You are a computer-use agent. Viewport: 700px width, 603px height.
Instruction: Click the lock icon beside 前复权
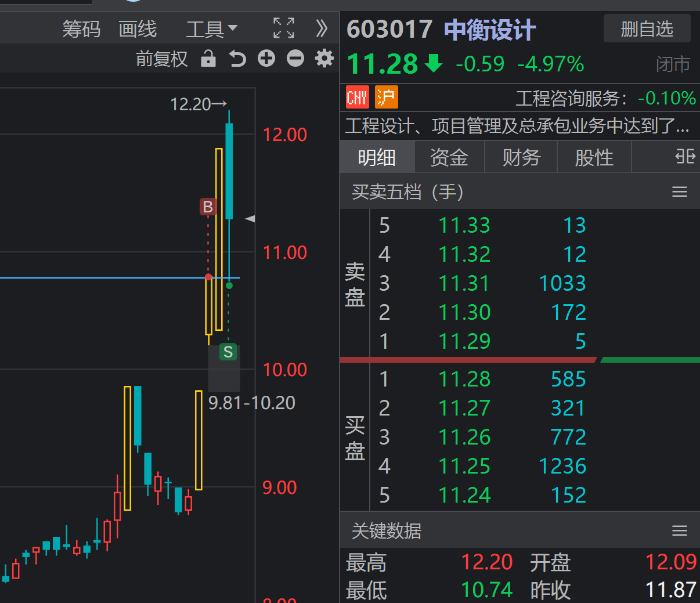tap(208, 59)
